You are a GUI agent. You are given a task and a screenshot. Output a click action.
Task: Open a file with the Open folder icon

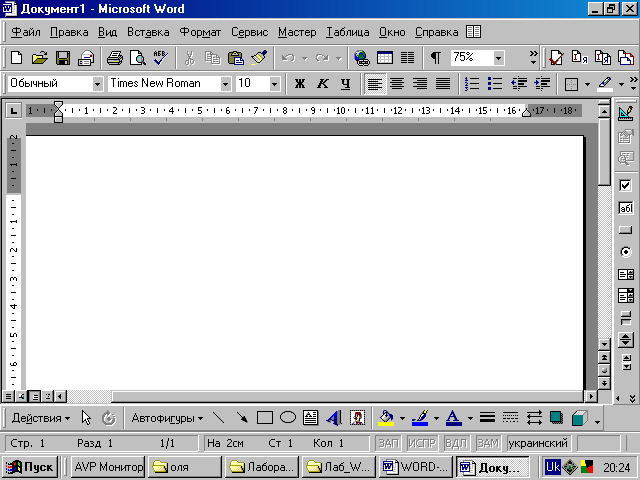(40, 58)
